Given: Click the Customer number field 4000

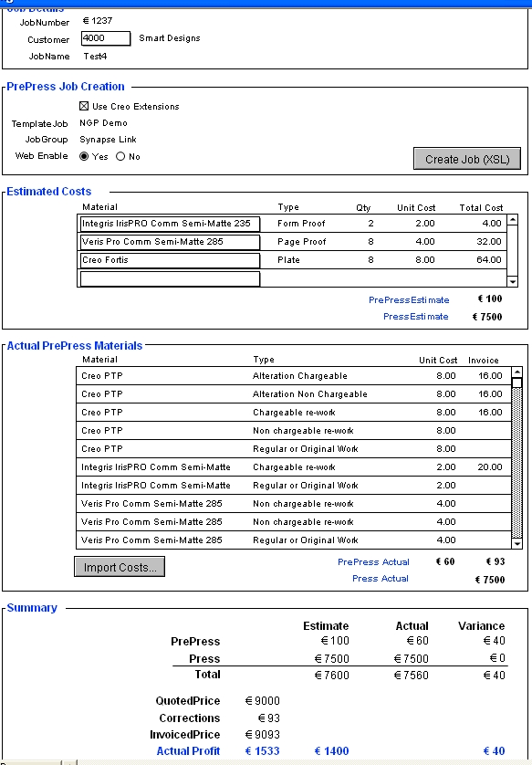Looking at the screenshot, I should click(106, 38).
